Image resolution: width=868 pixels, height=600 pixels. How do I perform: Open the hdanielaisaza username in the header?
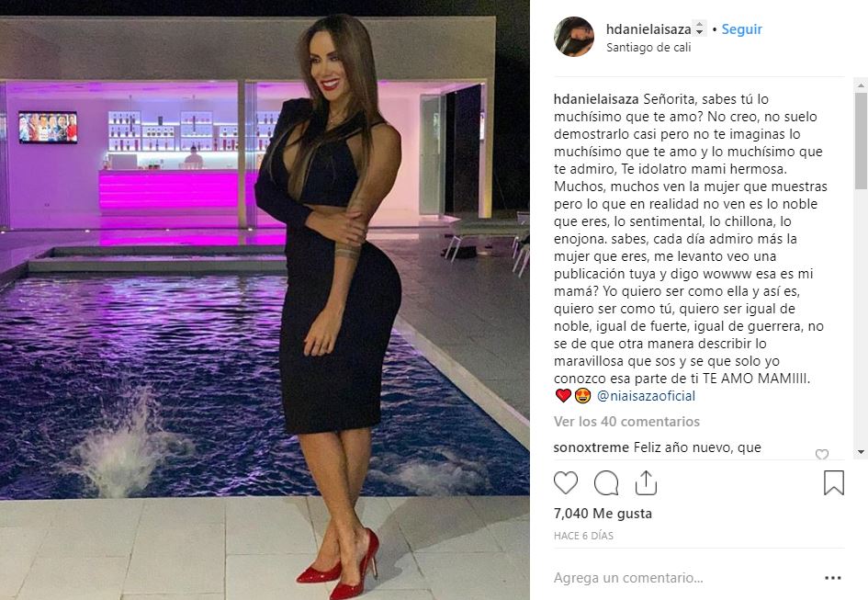point(648,28)
